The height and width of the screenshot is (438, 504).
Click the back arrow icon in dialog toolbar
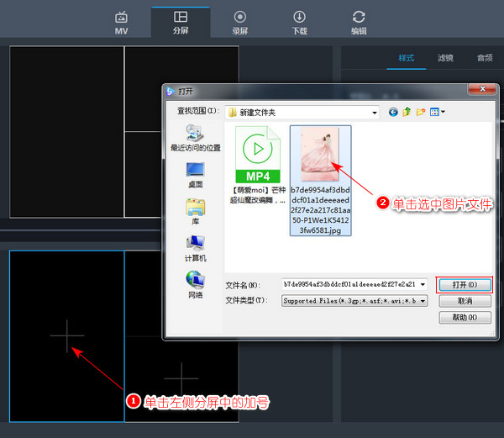[393, 112]
